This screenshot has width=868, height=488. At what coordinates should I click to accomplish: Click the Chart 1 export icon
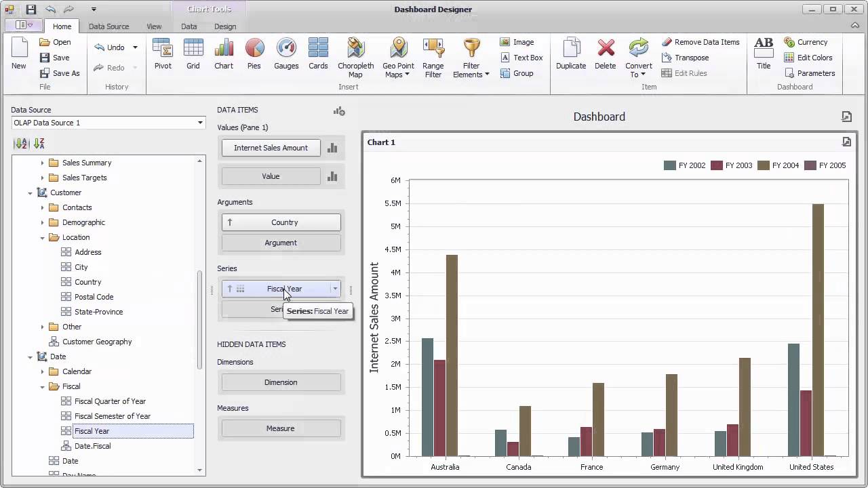point(846,142)
